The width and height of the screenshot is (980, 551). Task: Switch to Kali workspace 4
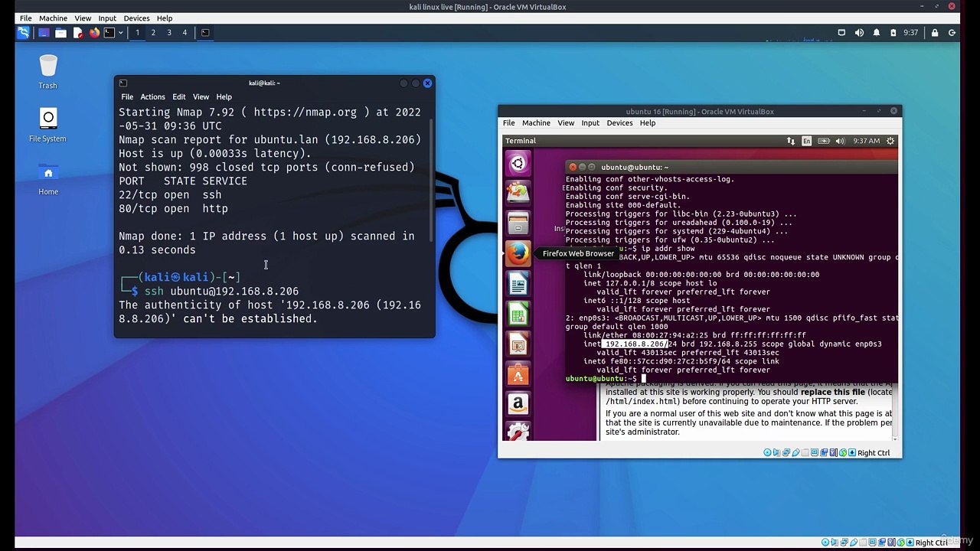[x=185, y=32]
